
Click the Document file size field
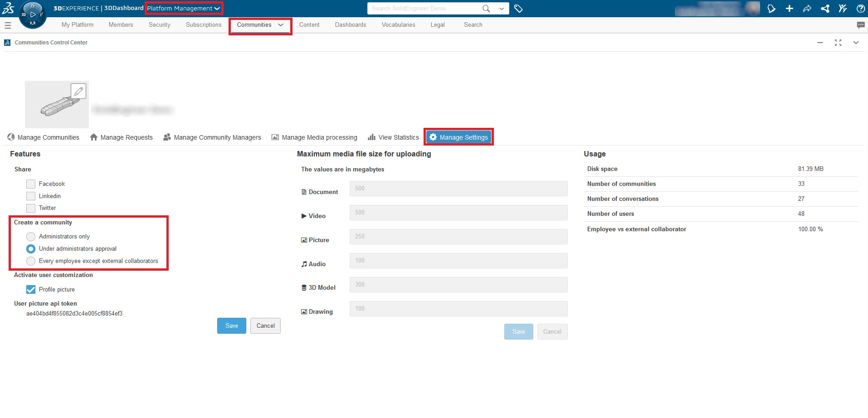pyautogui.click(x=458, y=189)
